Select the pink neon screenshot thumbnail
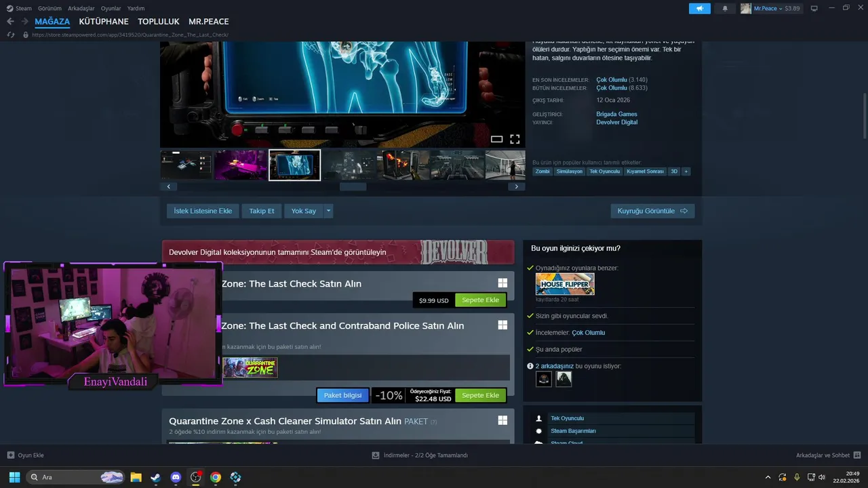This screenshot has width=868, height=488. click(x=241, y=165)
